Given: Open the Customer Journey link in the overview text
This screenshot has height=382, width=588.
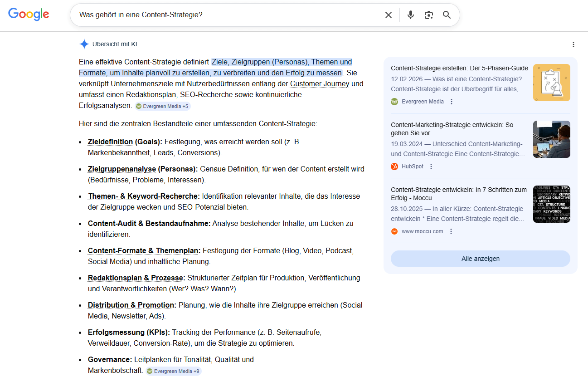Looking at the screenshot, I should pos(319,83).
